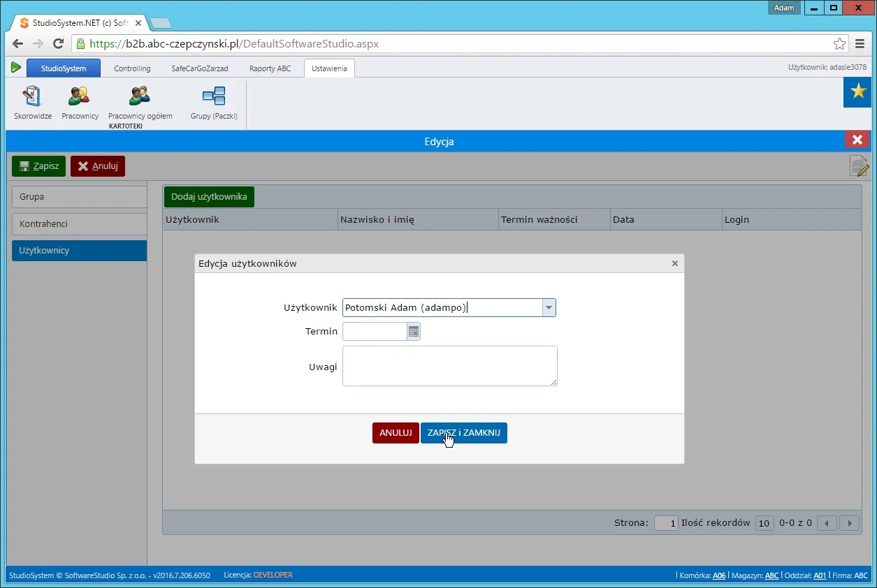Click the Komórka A06 link
877x588 pixels.
tap(719, 575)
